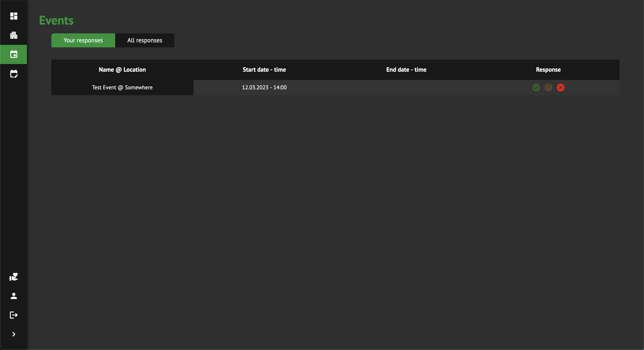Click the Start date - time column header
Screen dimensions: 644x350
264,70
